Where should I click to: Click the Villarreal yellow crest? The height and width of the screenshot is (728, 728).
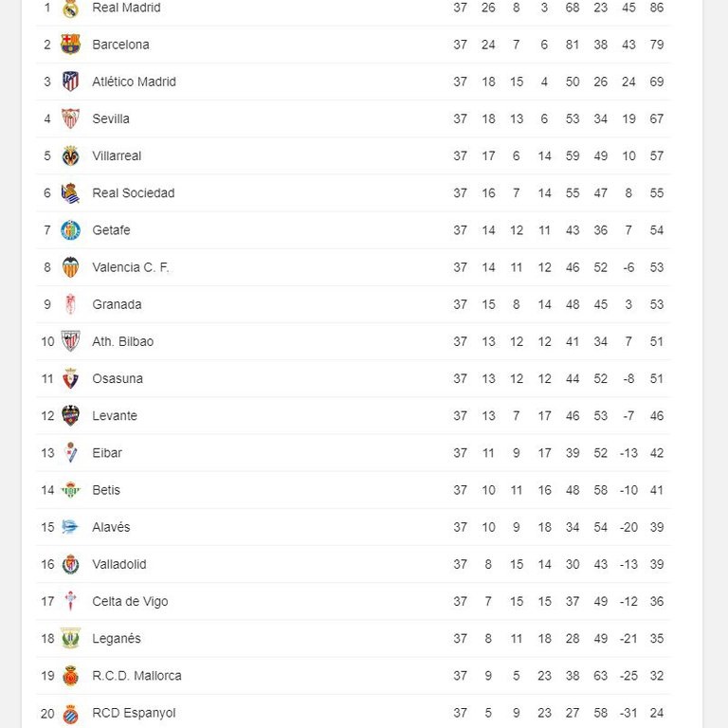[x=70, y=155]
